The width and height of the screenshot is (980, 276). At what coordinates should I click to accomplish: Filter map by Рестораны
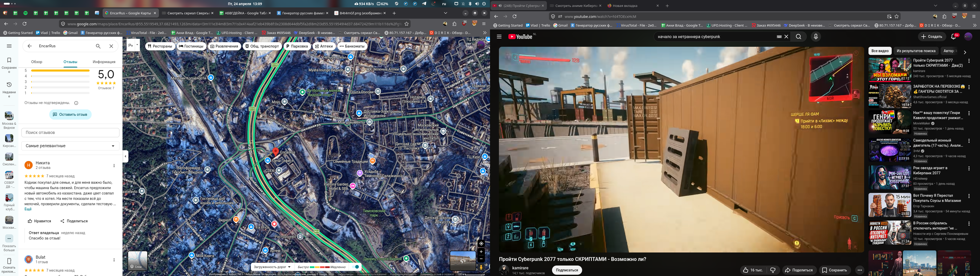click(x=160, y=46)
